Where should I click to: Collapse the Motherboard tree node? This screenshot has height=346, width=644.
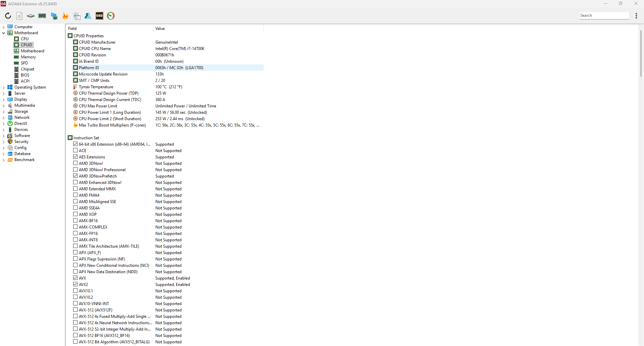(4, 33)
